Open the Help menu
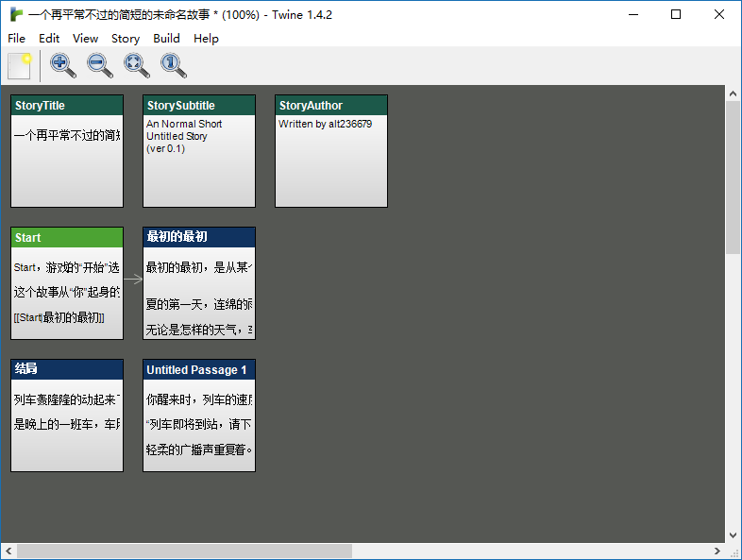 click(206, 39)
